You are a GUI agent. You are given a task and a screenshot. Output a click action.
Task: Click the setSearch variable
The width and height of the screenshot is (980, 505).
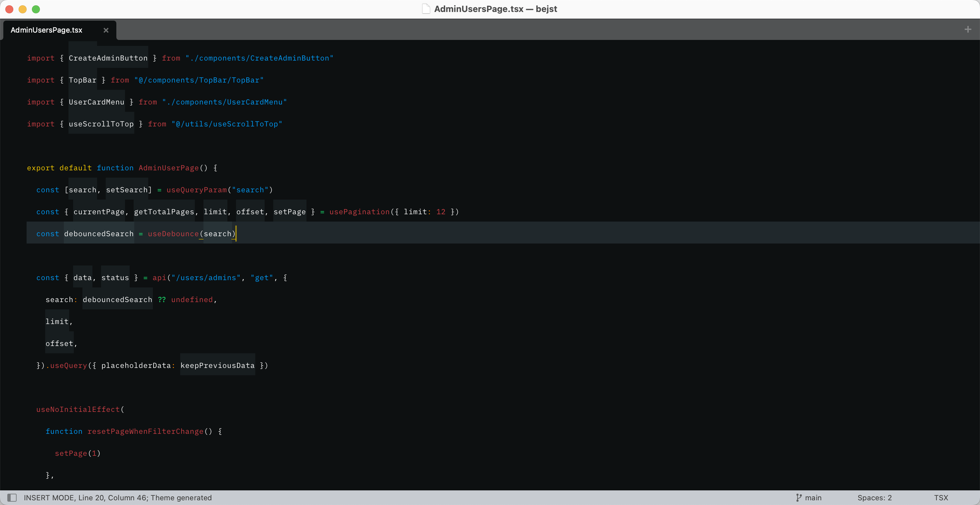pyautogui.click(x=127, y=190)
